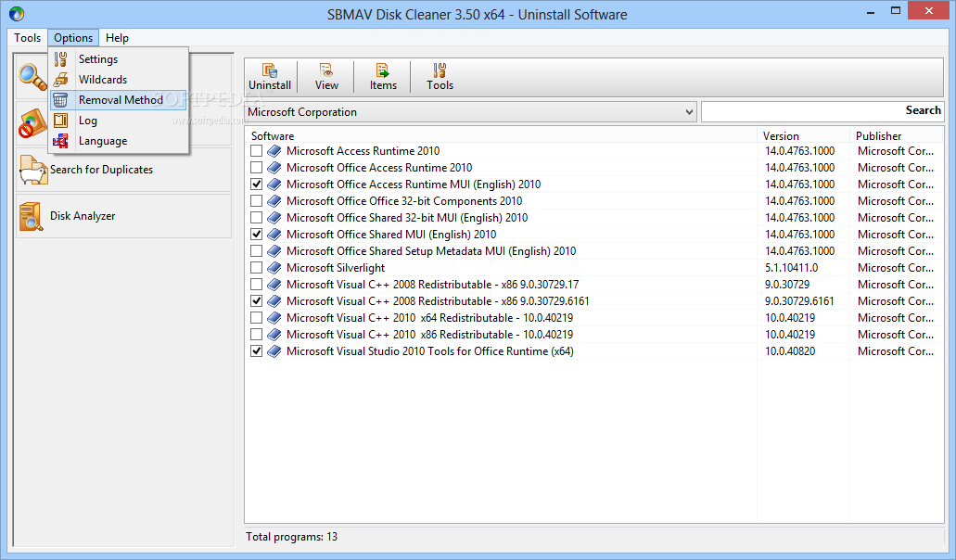Click the Language flag icon
This screenshot has height=560, width=956.
click(x=60, y=141)
